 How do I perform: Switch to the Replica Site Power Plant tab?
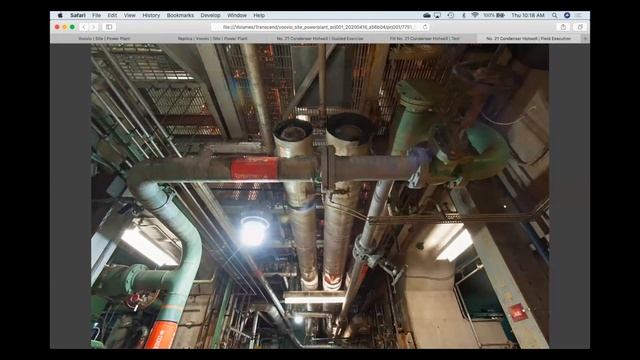(x=212, y=38)
